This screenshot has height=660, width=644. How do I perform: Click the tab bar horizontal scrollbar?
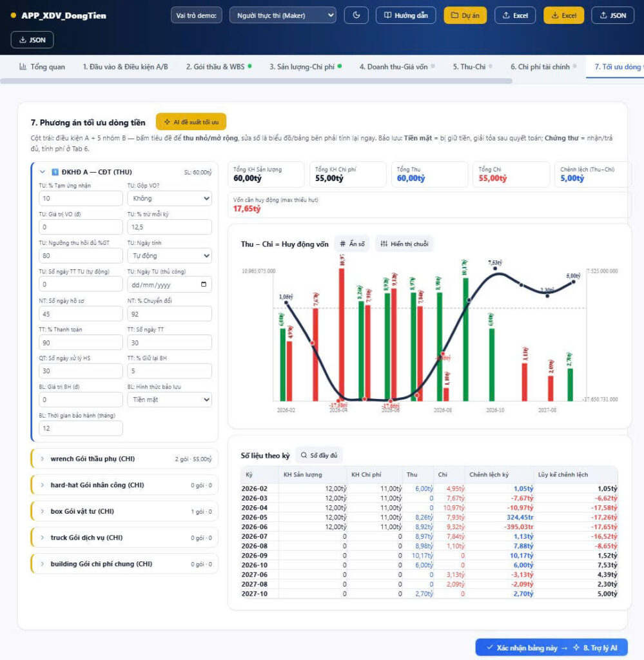coord(256,81)
